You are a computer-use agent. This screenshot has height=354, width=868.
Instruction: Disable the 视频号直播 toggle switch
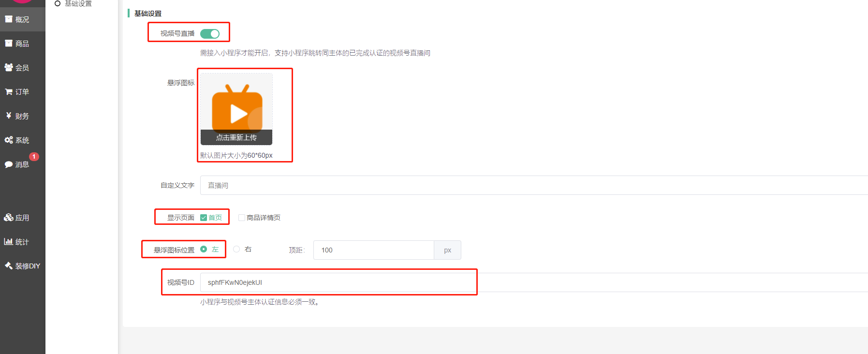[x=210, y=34]
